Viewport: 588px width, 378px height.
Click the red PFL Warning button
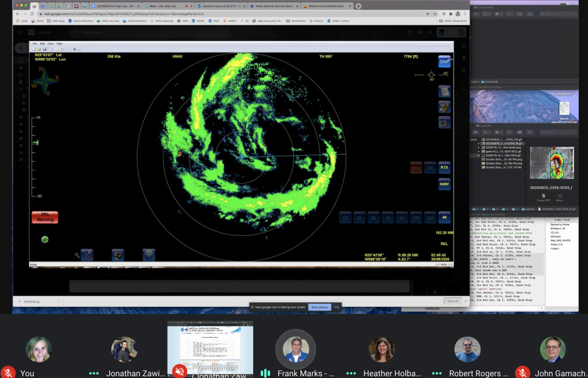(x=45, y=217)
